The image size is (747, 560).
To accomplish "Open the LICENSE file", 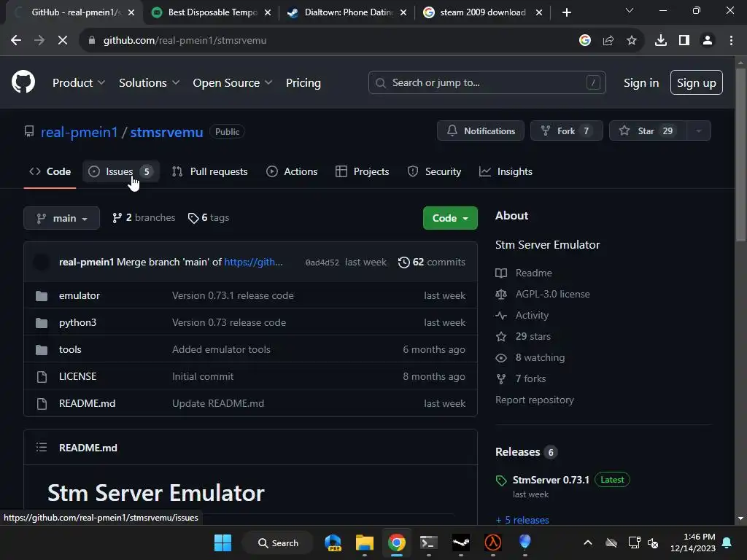I will (77, 376).
